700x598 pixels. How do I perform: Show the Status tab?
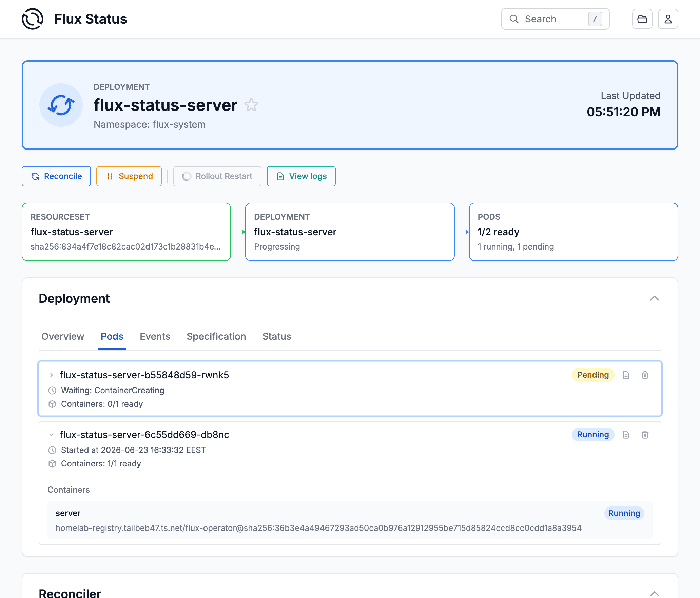click(277, 336)
